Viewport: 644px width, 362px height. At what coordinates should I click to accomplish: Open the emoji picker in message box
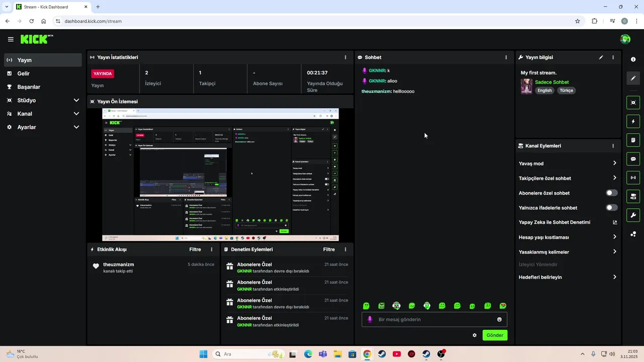click(499, 319)
